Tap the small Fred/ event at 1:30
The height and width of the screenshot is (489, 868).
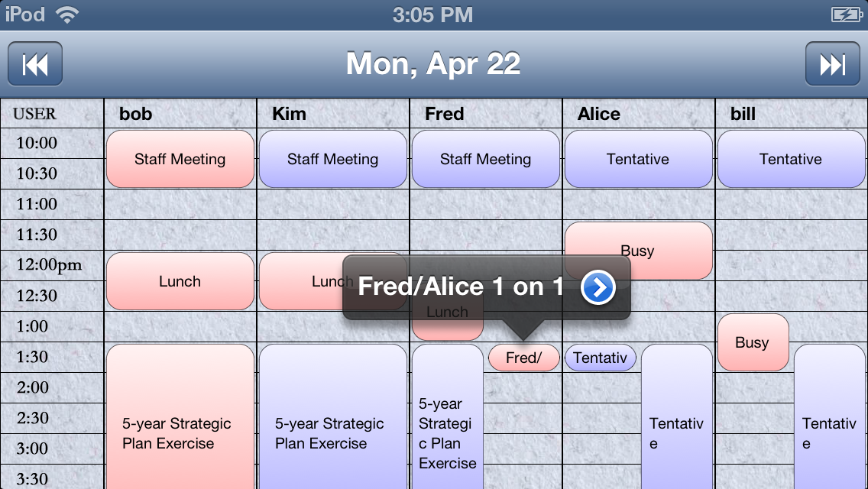(x=523, y=358)
